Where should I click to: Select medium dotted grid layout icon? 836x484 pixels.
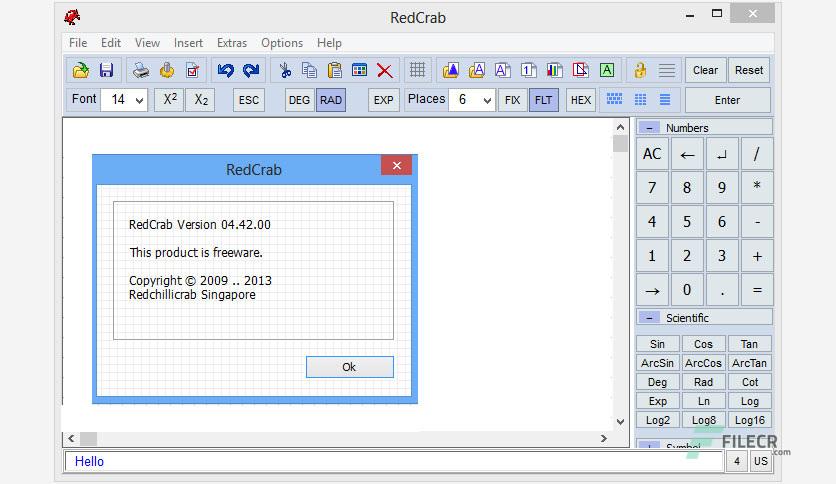(x=640, y=100)
